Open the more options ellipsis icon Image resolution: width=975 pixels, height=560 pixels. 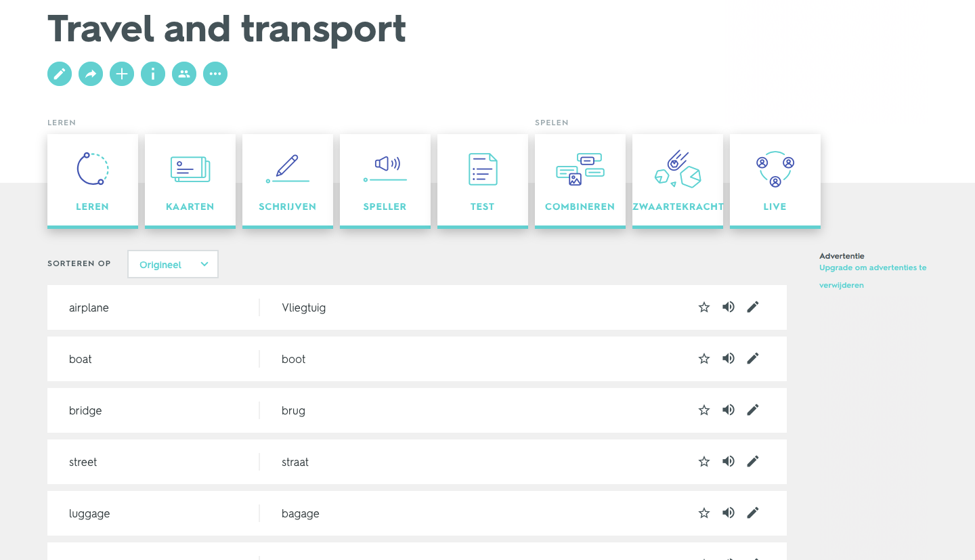[x=215, y=74]
